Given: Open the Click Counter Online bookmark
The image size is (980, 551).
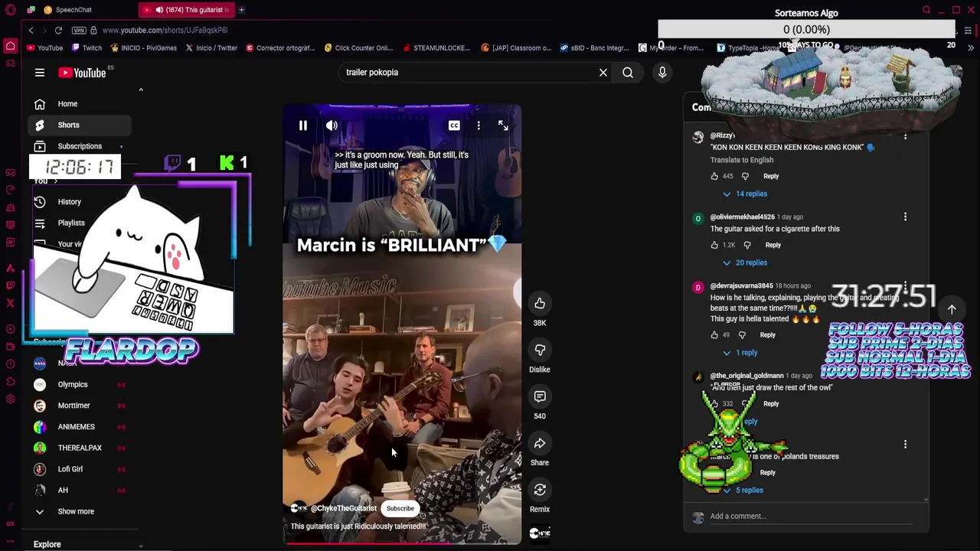Looking at the screenshot, I should click(x=358, y=47).
